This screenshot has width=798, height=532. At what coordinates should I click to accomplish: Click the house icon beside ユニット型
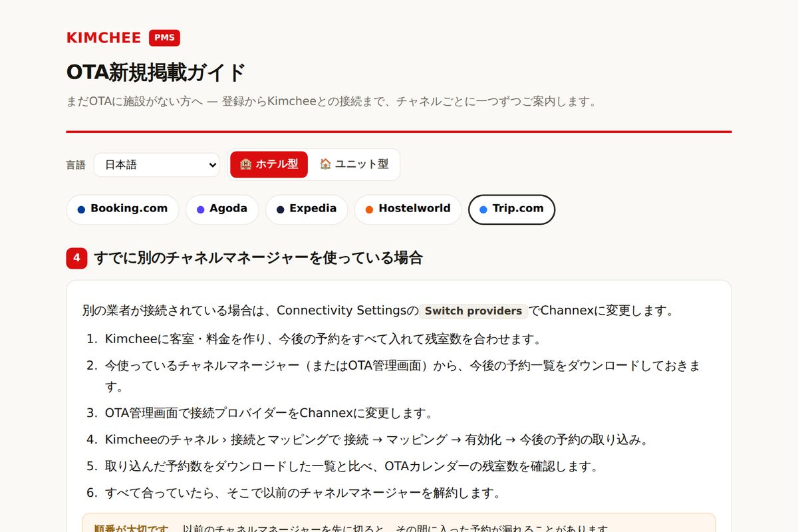(325, 164)
